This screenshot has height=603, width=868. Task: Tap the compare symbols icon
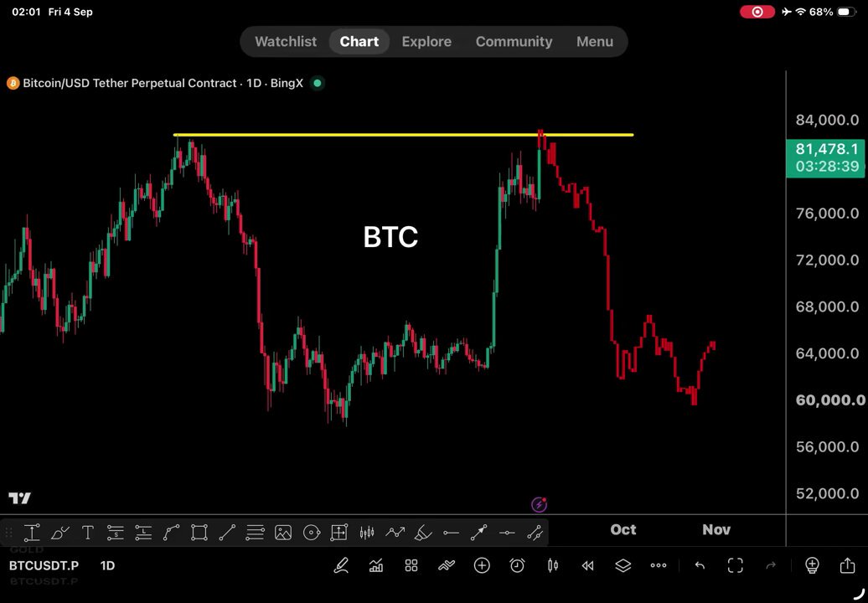pyautogui.click(x=447, y=565)
